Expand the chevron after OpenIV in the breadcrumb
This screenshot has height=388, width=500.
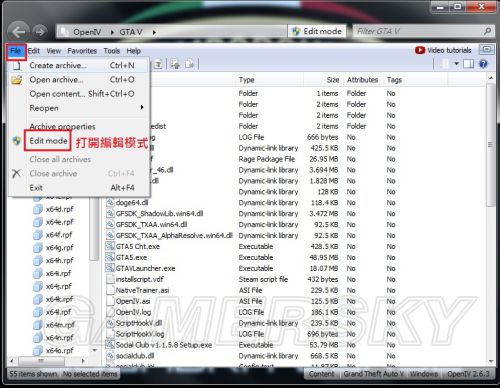112,32
